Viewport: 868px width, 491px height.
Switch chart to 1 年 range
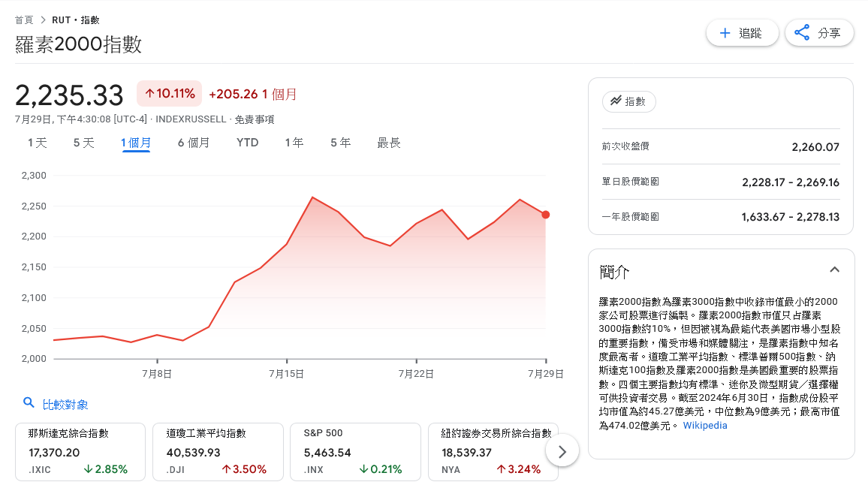pos(294,143)
